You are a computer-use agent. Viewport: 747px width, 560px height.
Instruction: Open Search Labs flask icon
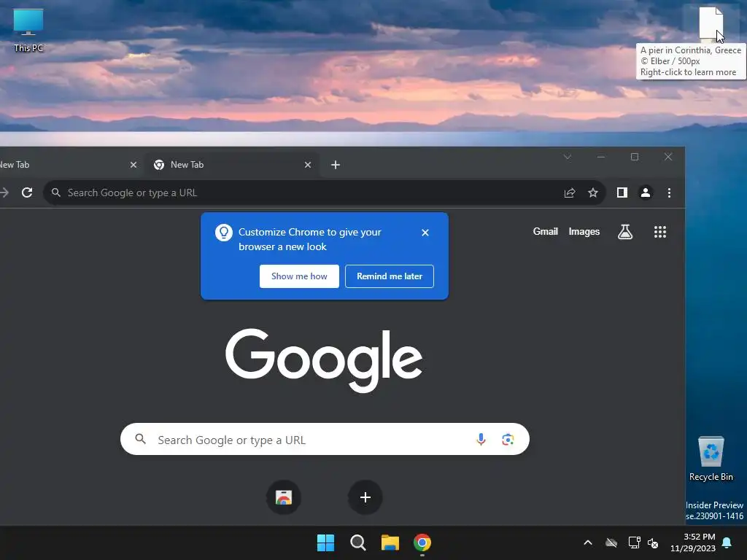pyautogui.click(x=625, y=232)
